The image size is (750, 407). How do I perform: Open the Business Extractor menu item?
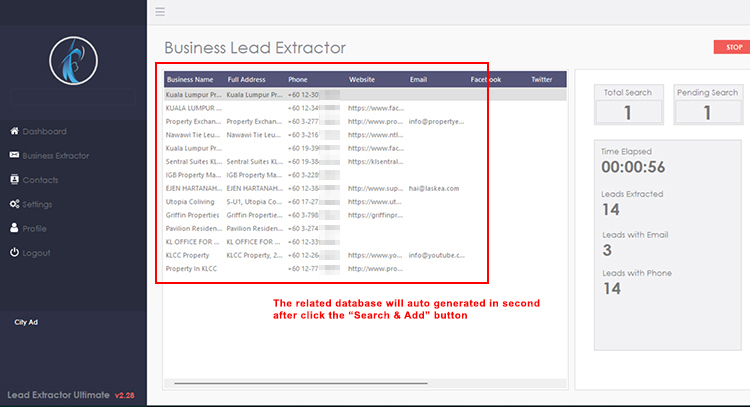click(x=56, y=155)
